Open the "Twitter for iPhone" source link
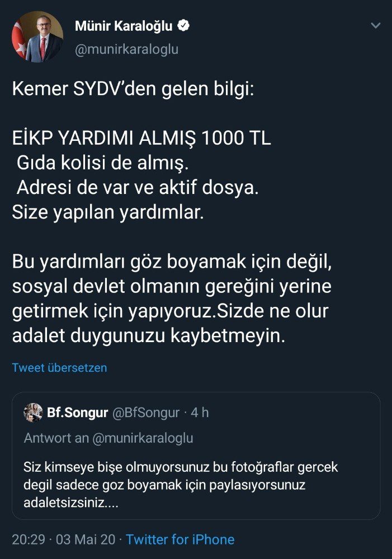The image size is (392, 559). tap(180, 539)
